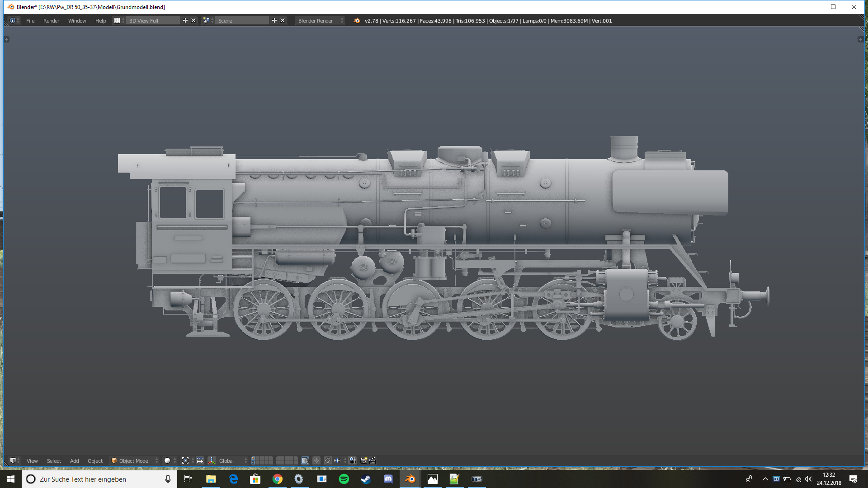
Task: Open Spotify from the Windows taskbar
Action: pyautogui.click(x=344, y=479)
